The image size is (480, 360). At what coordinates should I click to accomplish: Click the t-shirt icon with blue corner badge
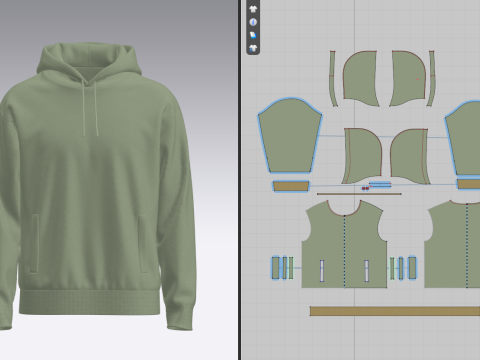253,48
